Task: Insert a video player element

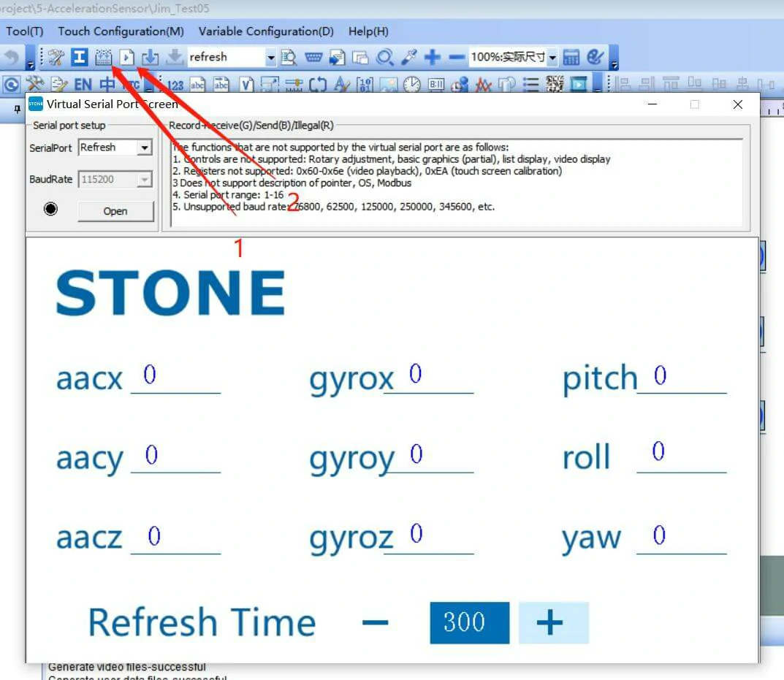Action: (x=579, y=85)
